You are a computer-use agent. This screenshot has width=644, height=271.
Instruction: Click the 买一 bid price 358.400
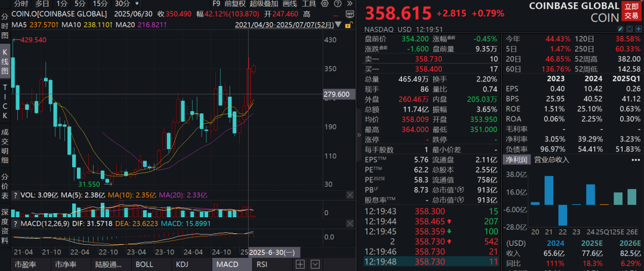(429, 69)
